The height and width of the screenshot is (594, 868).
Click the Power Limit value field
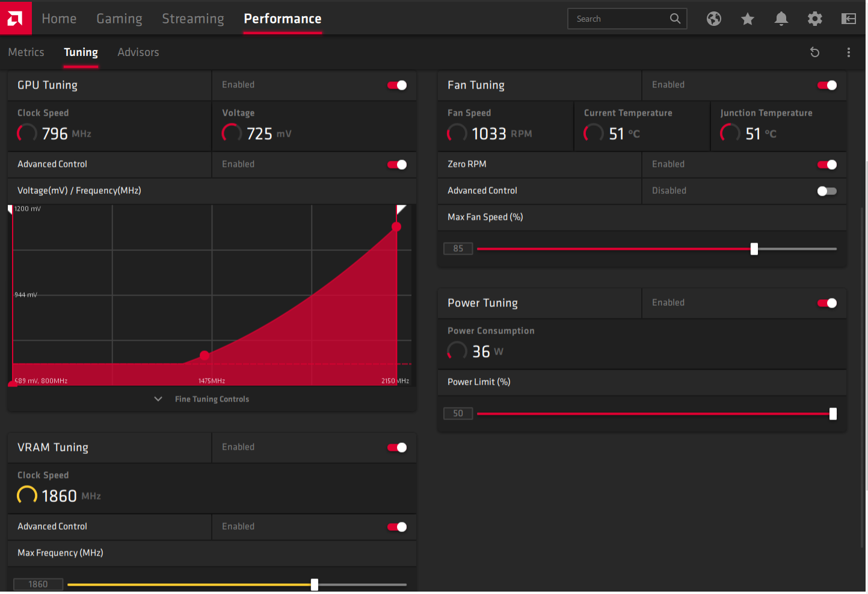coord(458,413)
